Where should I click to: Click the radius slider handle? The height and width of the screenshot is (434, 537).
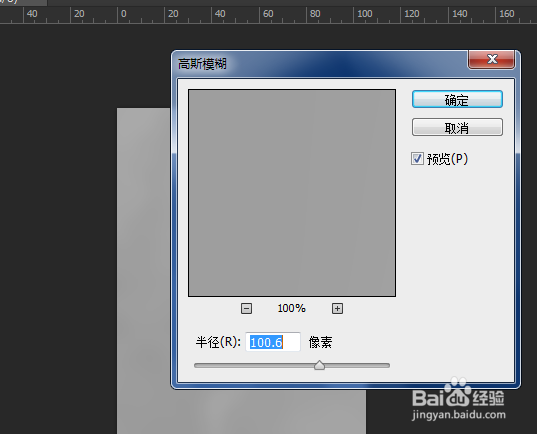pos(320,365)
